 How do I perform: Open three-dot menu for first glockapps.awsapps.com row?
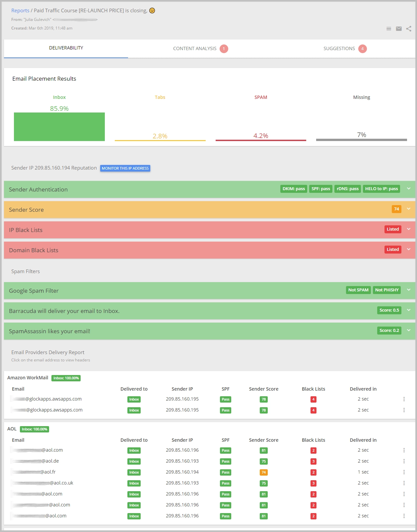click(x=404, y=399)
